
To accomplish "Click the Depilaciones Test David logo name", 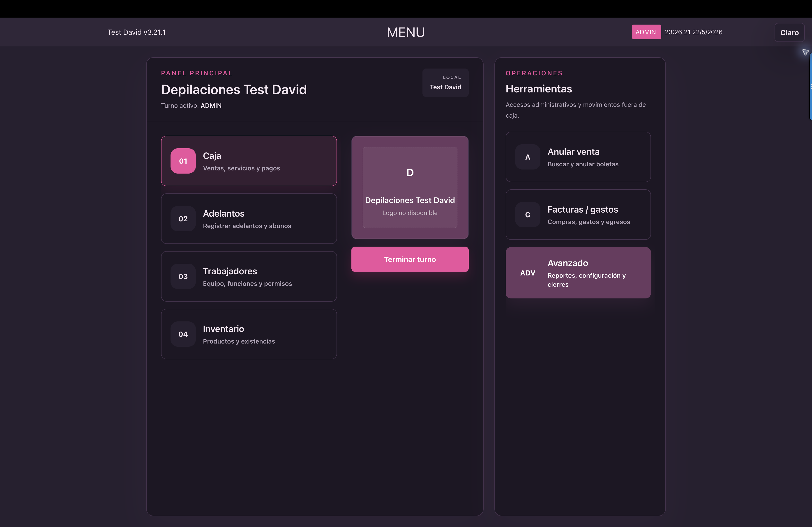I will [410, 200].
